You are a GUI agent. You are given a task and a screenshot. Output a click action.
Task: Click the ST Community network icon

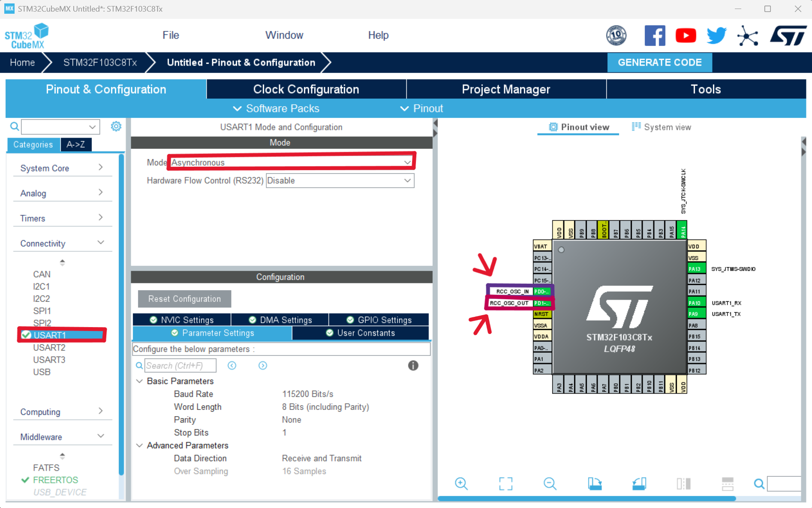click(747, 35)
